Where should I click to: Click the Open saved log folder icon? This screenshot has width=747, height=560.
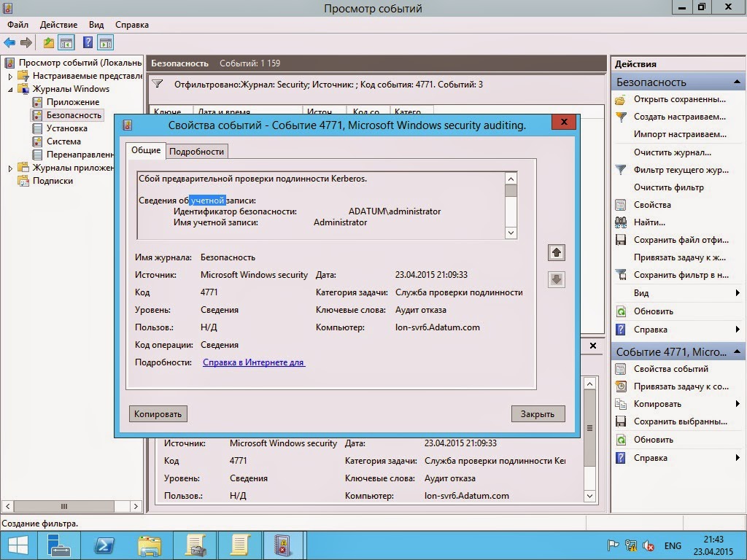(620, 99)
